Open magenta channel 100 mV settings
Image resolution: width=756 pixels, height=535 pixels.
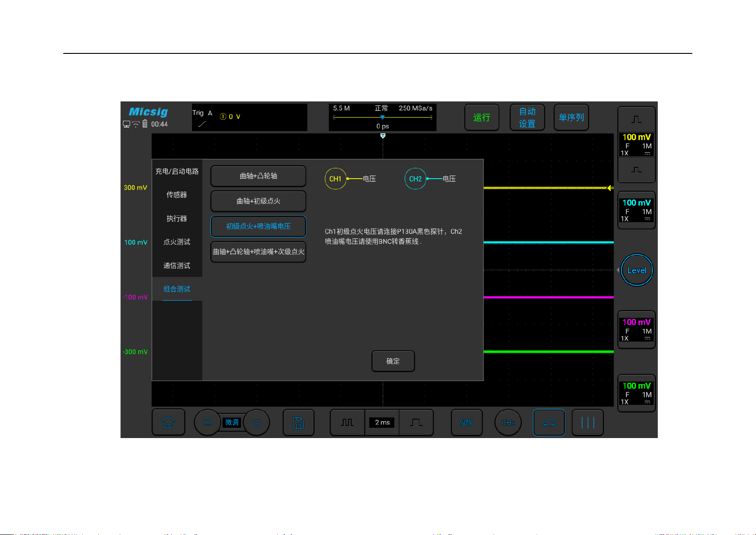(x=637, y=329)
